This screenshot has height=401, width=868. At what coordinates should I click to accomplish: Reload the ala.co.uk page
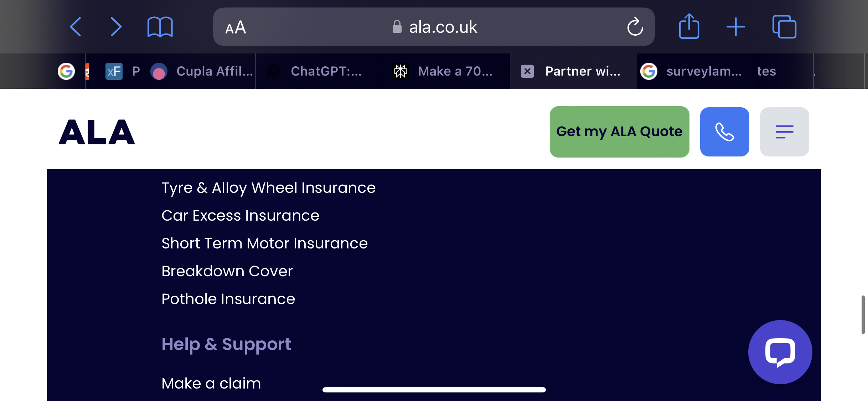coord(635,27)
